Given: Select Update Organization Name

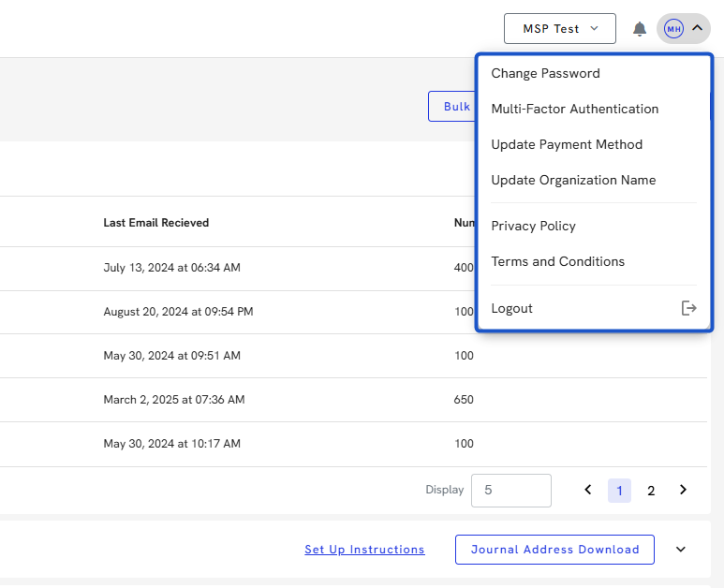Looking at the screenshot, I should coord(573,180).
